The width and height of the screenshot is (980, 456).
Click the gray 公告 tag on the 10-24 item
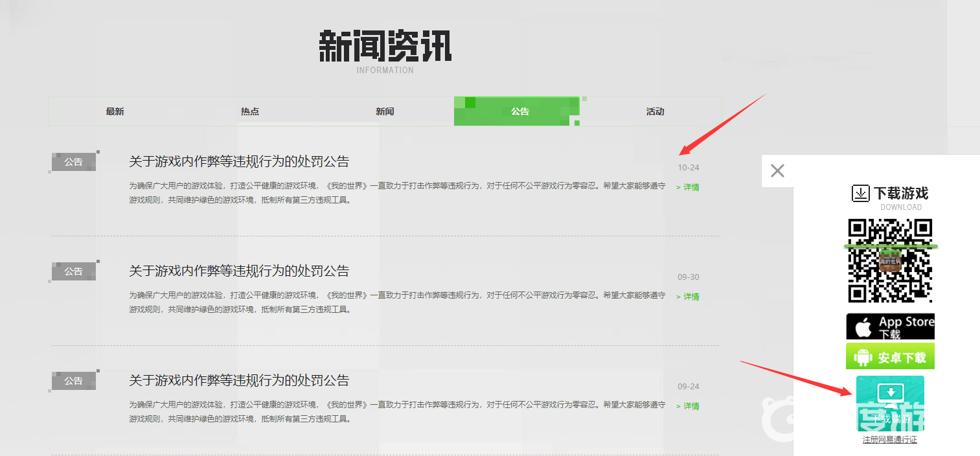[x=74, y=162]
